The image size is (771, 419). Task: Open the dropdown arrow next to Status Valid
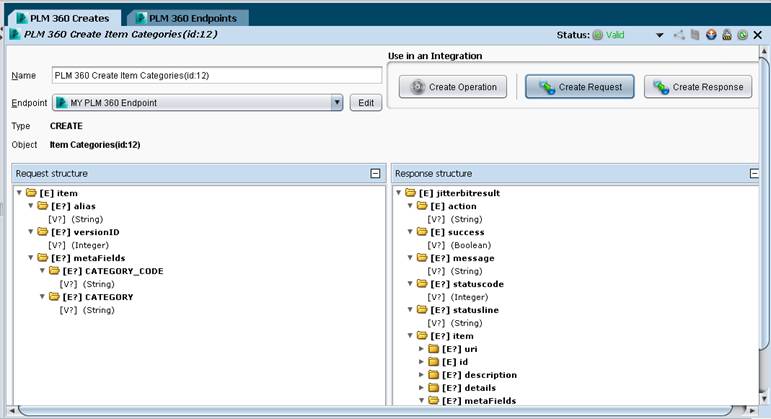pyautogui.click(x=660, y=35)
